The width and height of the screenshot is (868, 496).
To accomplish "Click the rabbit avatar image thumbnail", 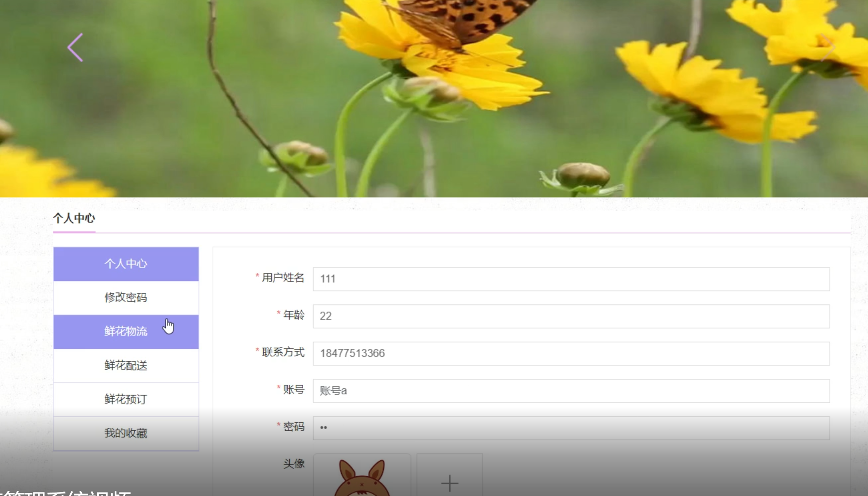I will pos(362,477).
